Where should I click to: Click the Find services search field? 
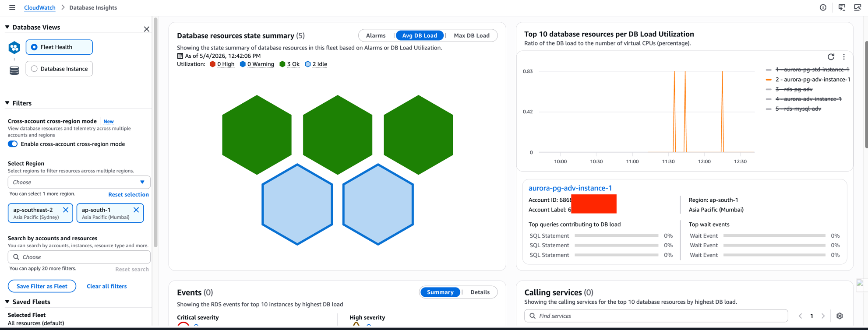(656, 316)
